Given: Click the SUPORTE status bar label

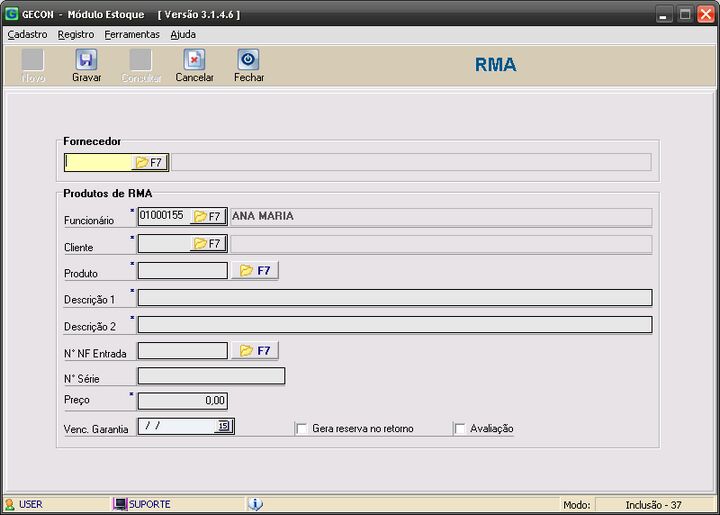Looking at the screenshot, I should pos(150,504).
